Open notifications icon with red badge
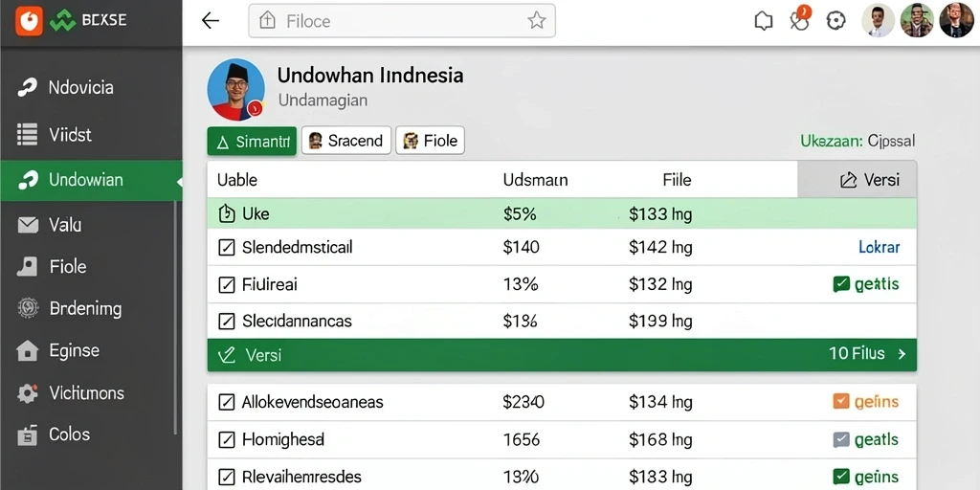Viewport: 980px width, 490px height. [799, 20]
